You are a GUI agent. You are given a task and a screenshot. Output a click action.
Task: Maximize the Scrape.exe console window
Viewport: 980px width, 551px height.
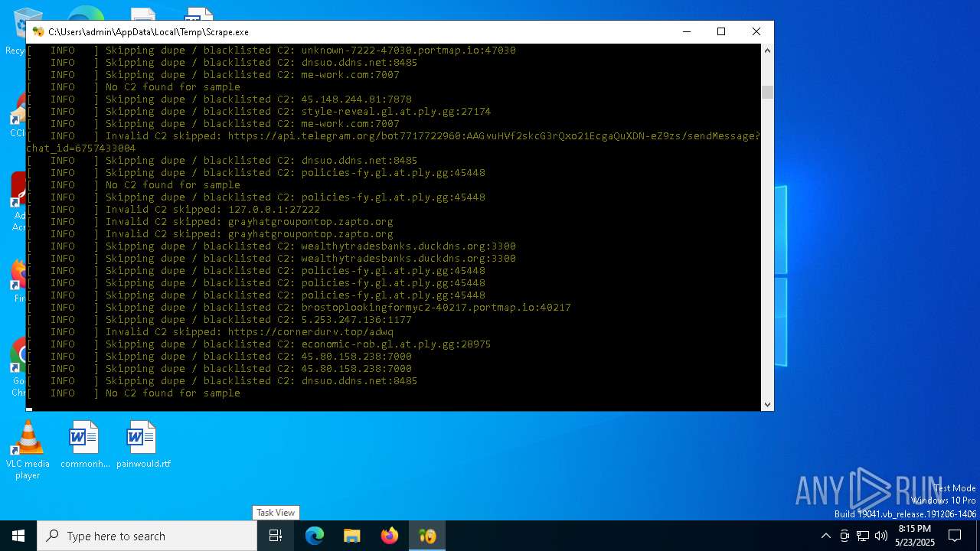pos(721,31)
